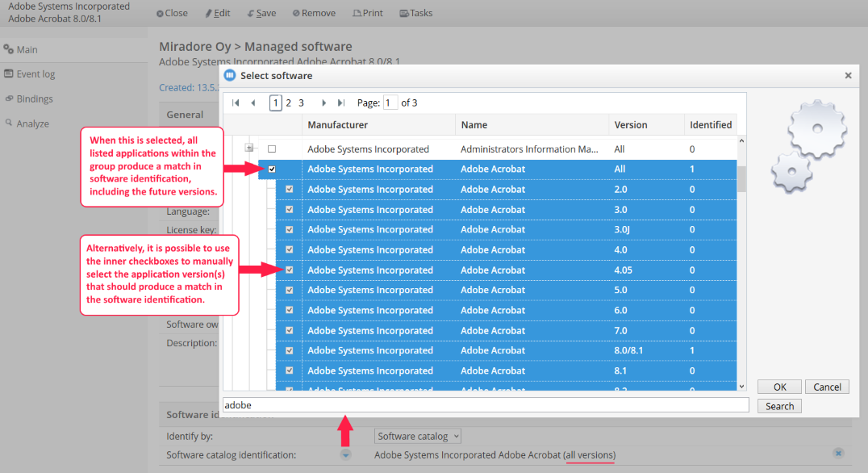868x473 pixels.
Task: Sort by Name column header
Action: click(532, 124)
